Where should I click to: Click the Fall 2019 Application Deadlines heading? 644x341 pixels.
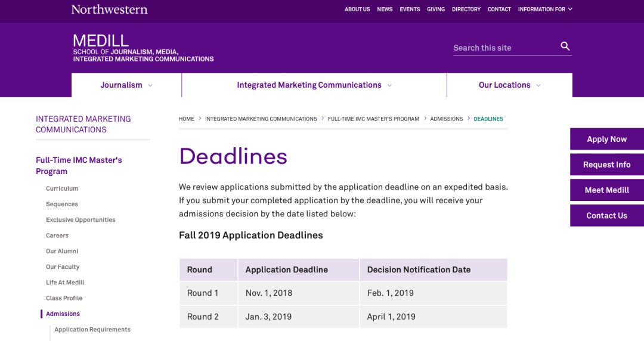click(251, 235)
